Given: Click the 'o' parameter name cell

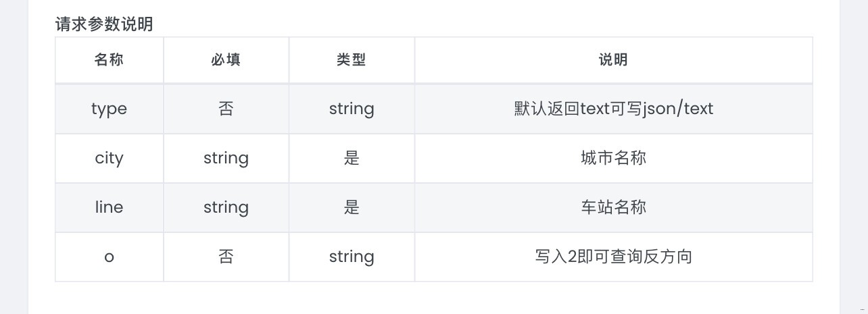Looking at the screenshot, I should tap(109, 257).
